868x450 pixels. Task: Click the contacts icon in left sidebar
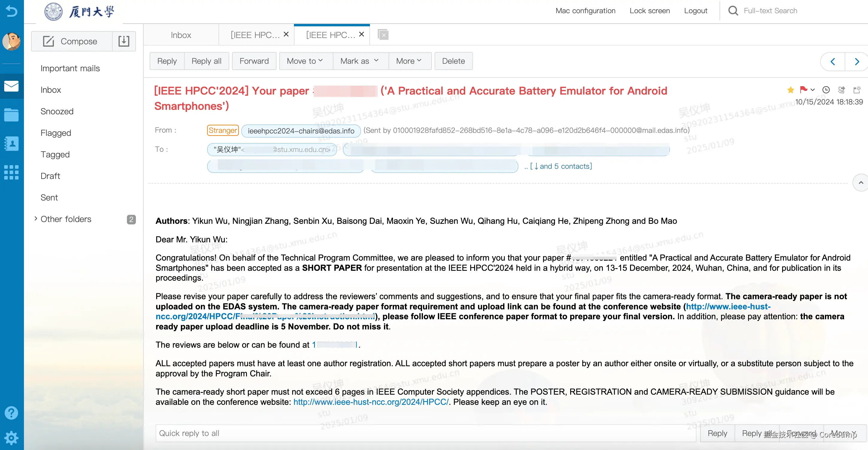click(x=11, y=144)
